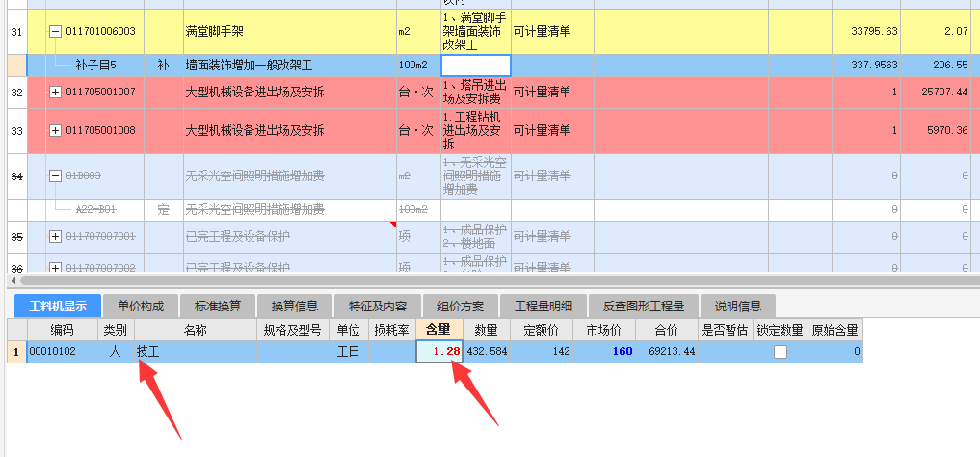The height and width of the screenshot is (457, 980).
Task: Expand row 011705001007 tree node
Action: tap(55, 92)
